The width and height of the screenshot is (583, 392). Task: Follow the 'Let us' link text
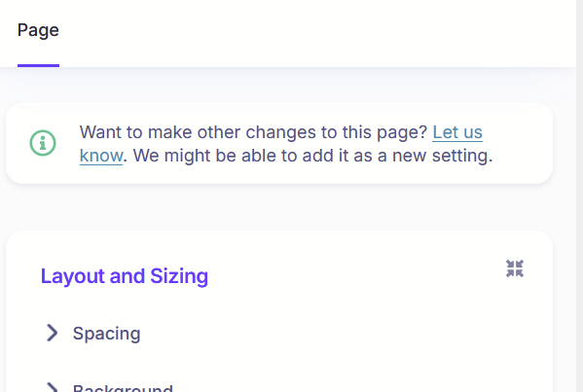click(457, 132)
